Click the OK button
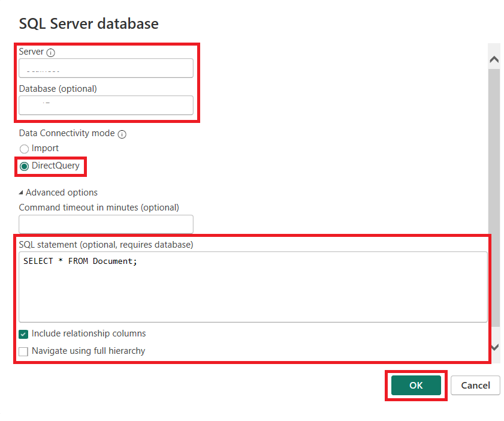The height and width of the screenshot is (421, 504). pyautogui.click(x=416, y=385)
